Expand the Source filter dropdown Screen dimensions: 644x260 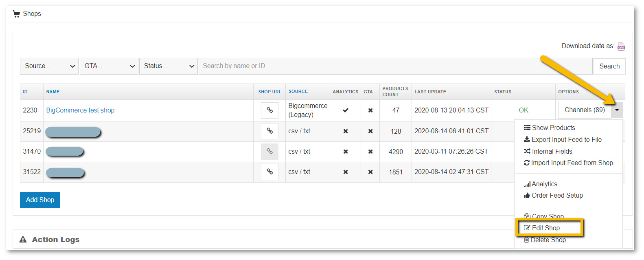(x=49, y=66)
